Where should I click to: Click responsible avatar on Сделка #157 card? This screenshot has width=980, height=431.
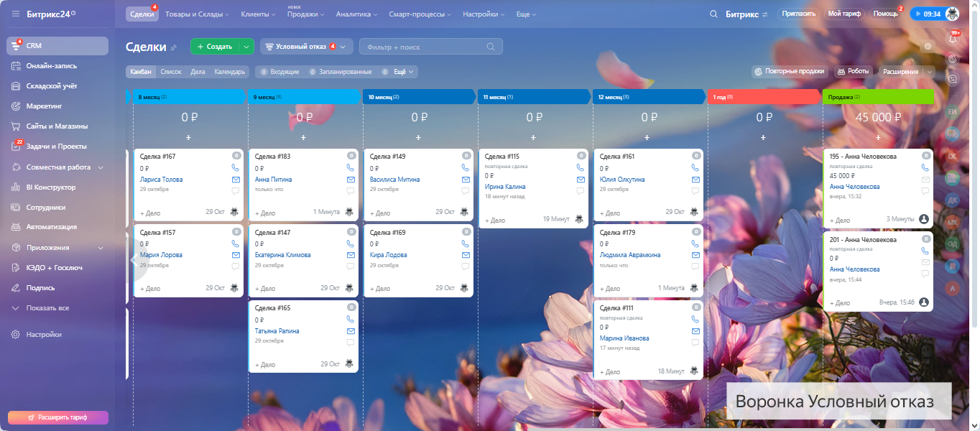point(234,288)
